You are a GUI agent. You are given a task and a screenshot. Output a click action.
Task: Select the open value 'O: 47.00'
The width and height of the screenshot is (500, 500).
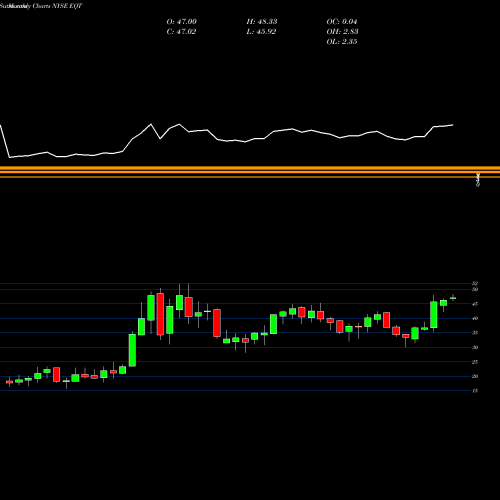tap(182, 22)
